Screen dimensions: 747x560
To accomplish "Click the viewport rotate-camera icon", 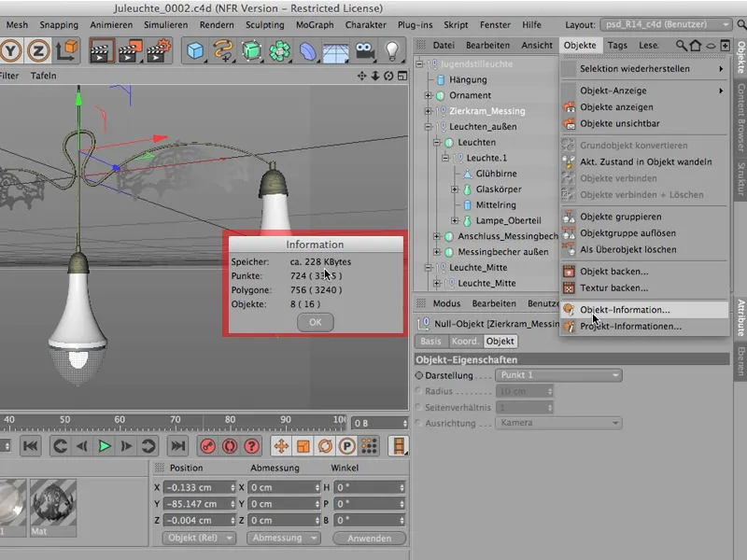I will [x=388, y=76].
